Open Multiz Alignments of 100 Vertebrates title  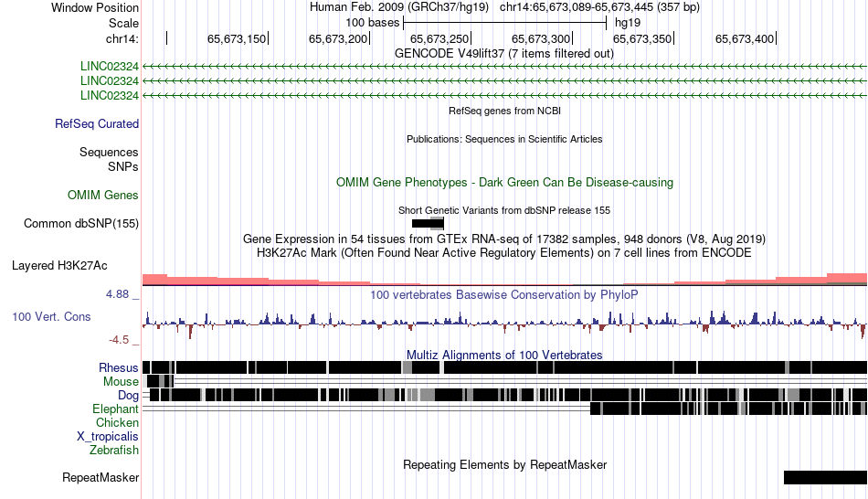(x=504, y=355)
